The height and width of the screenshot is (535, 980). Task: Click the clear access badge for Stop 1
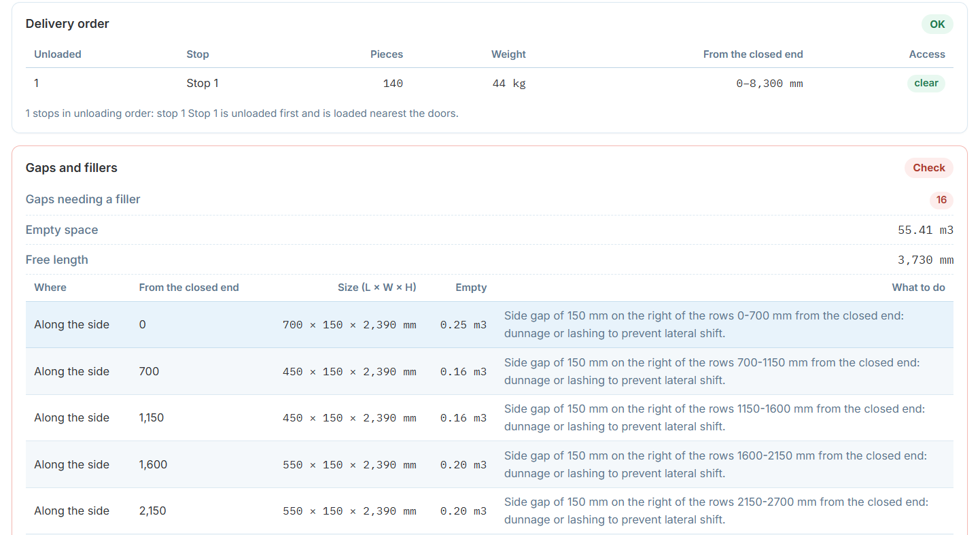point(926,84)
